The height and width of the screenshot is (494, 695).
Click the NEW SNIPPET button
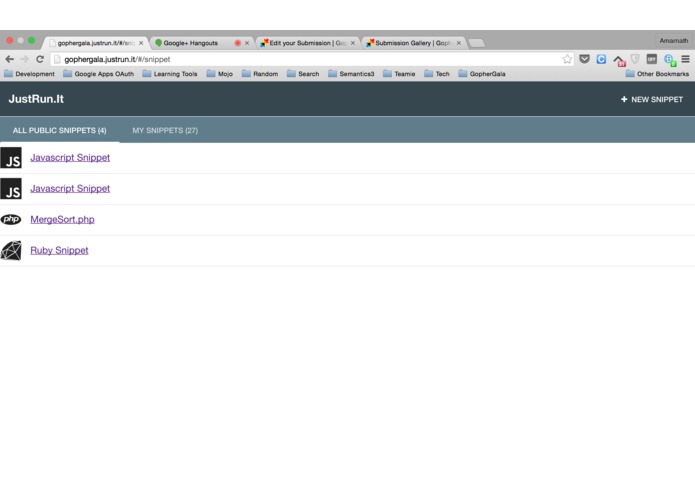[652, 99]
